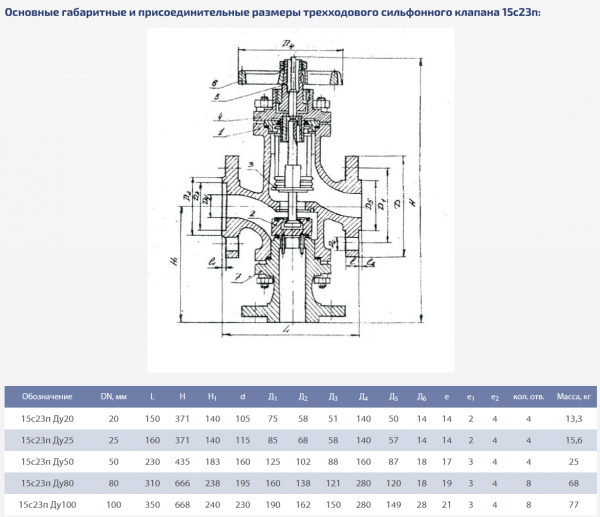This screenshot has height=517, width=600.
Task: Click the H value 435 cell
Action: [x=181, y=462]
